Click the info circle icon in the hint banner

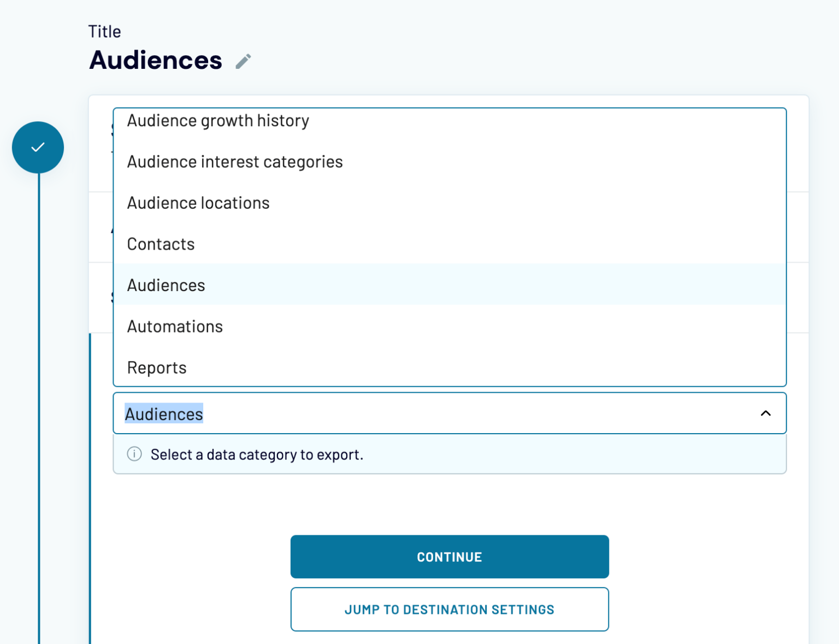(x=134, y=454)
